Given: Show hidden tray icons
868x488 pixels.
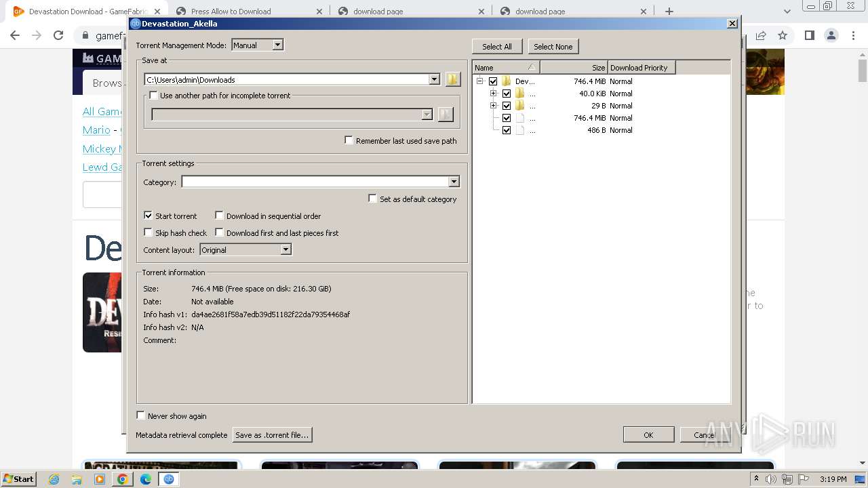Looking at the screenshot, I should pyautogui.click(x=756, y=479).
